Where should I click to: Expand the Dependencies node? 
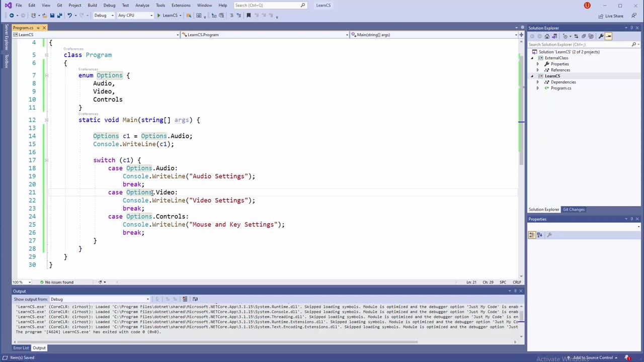click(x=537, y=82)
